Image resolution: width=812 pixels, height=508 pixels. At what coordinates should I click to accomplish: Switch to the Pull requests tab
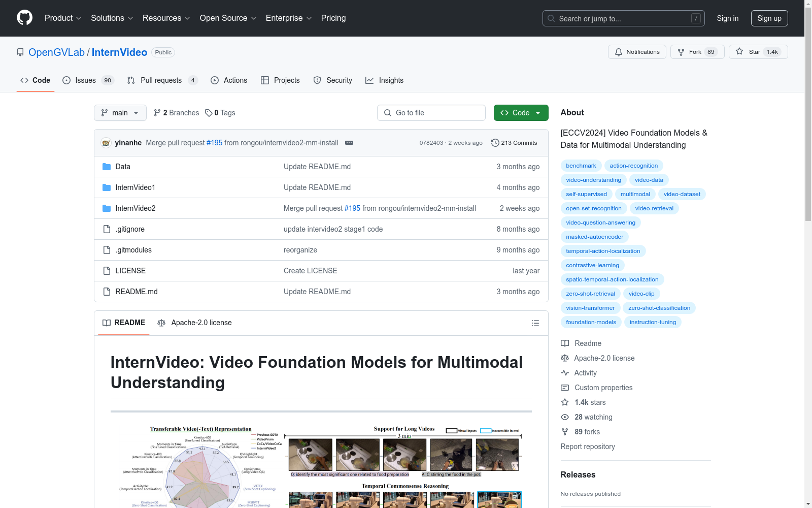tap(162, 80)
